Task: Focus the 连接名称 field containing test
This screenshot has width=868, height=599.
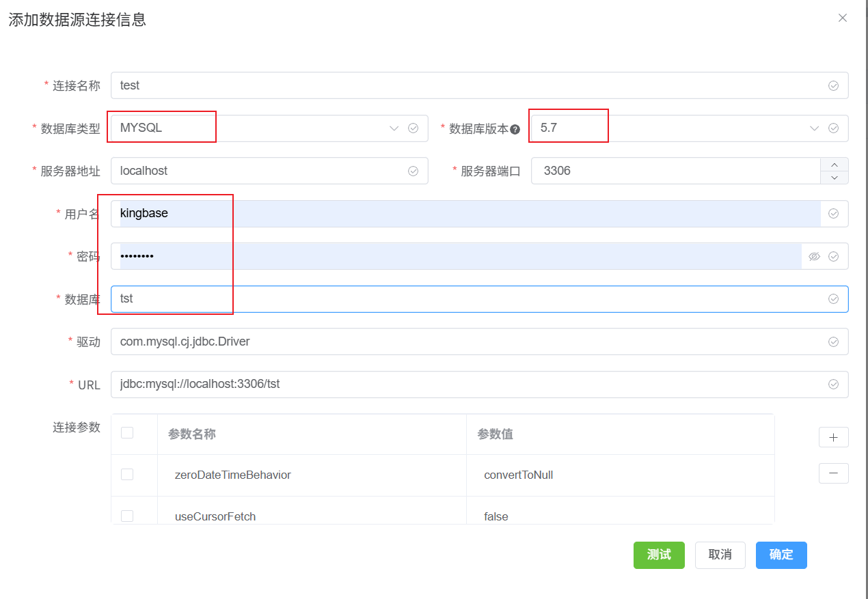Action: pos(480,85)
